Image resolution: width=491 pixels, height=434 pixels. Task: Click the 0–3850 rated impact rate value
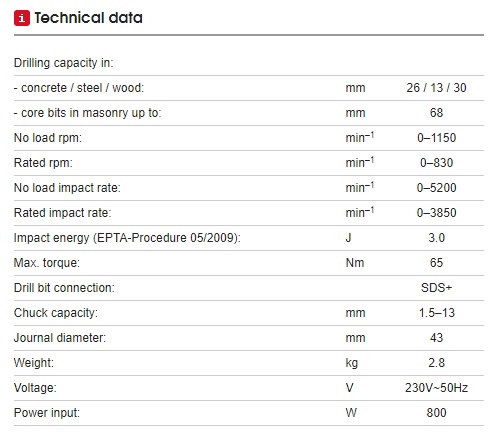point(436,213)
